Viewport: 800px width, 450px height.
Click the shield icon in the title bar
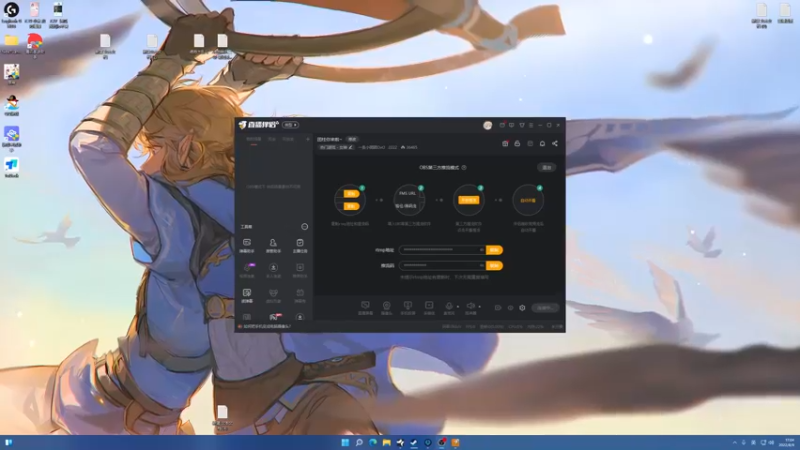click(x=521, y=125)
